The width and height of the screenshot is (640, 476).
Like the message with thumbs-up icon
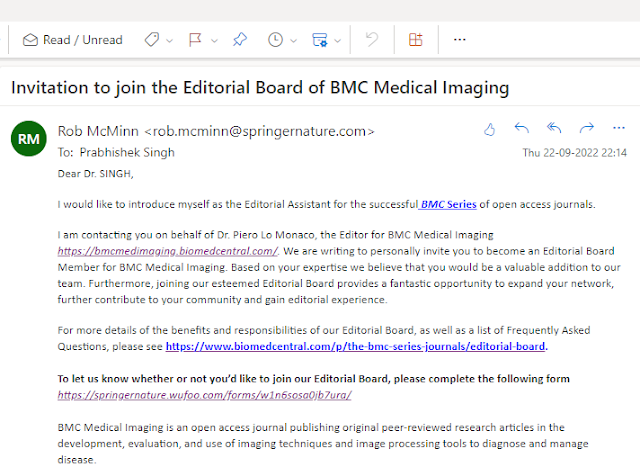point(489,129)
